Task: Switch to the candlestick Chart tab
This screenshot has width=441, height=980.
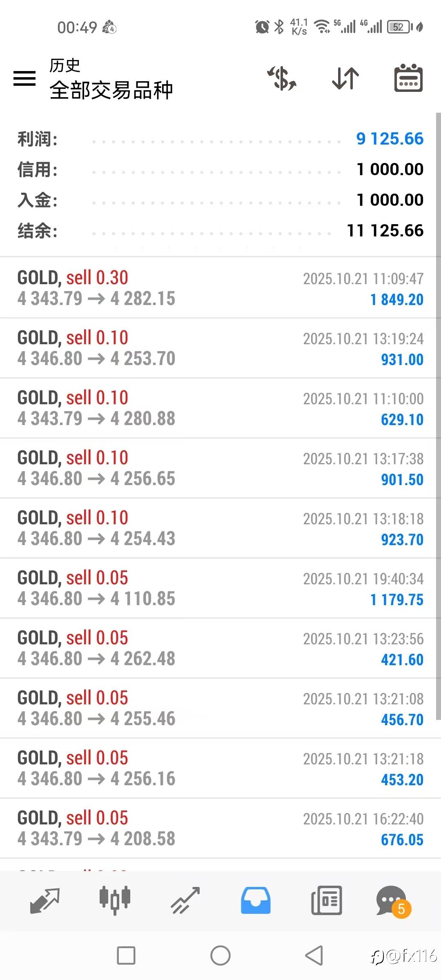Action: [x=115, y=900]
